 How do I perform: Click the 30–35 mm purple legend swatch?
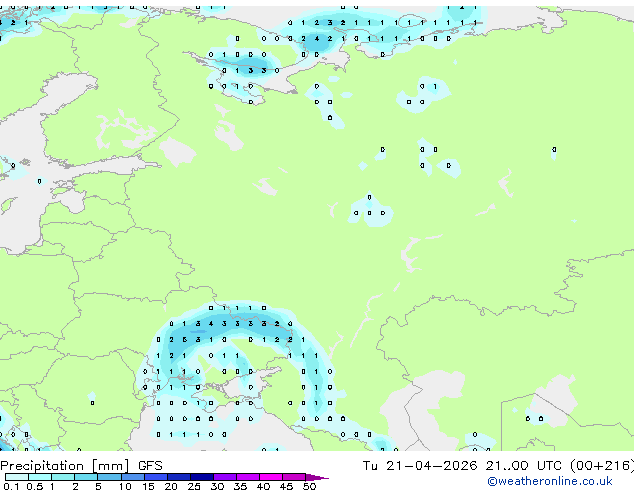225,477
